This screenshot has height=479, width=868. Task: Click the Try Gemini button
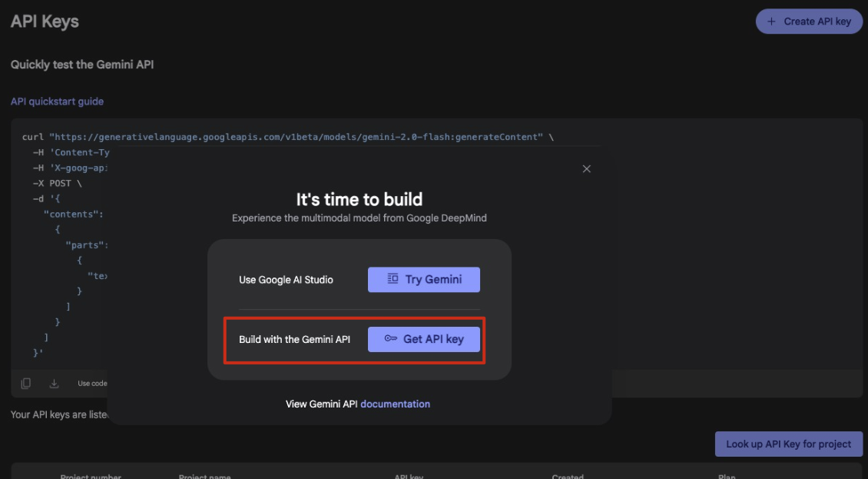coord(423,279)
